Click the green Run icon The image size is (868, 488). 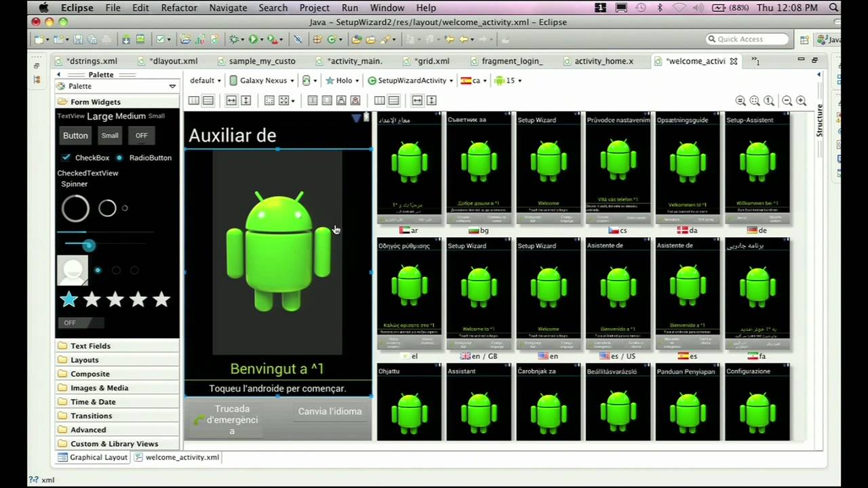pyautogui.click(x=252, y=39)
